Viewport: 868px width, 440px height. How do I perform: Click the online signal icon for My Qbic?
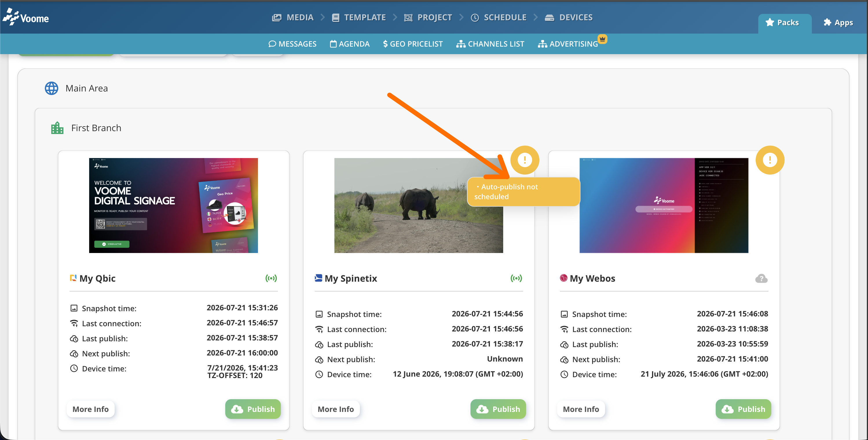pyautogui.click(x=271, y=278)
